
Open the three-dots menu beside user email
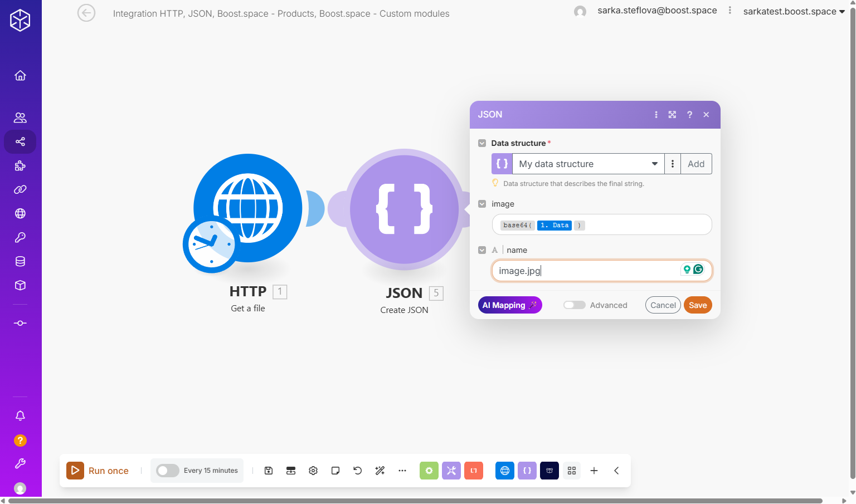pos(730,10)
